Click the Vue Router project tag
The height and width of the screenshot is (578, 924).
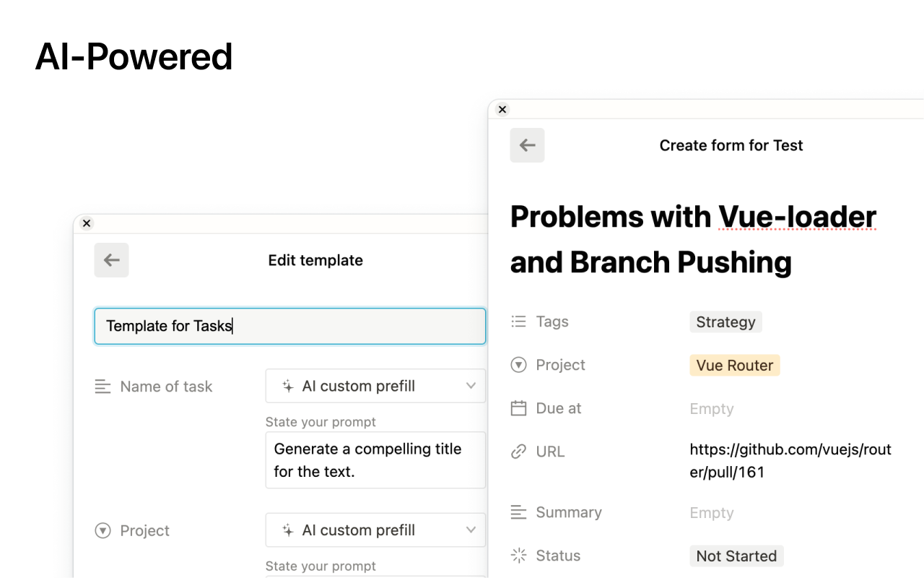[734, 366]
